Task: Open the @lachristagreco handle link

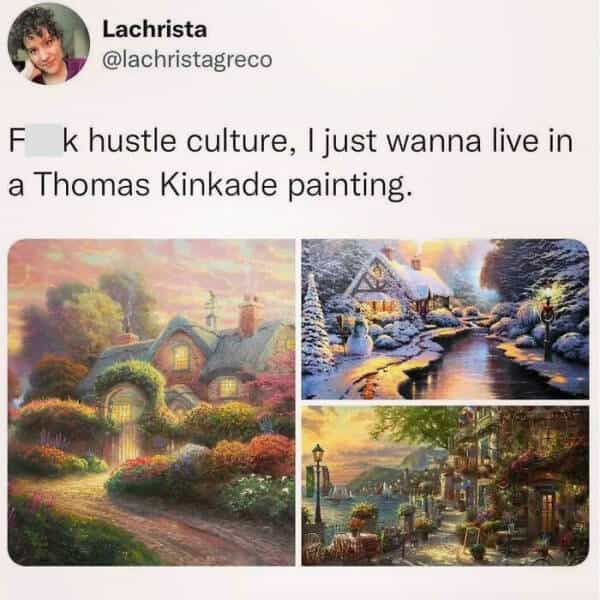Action: (187, 60)
